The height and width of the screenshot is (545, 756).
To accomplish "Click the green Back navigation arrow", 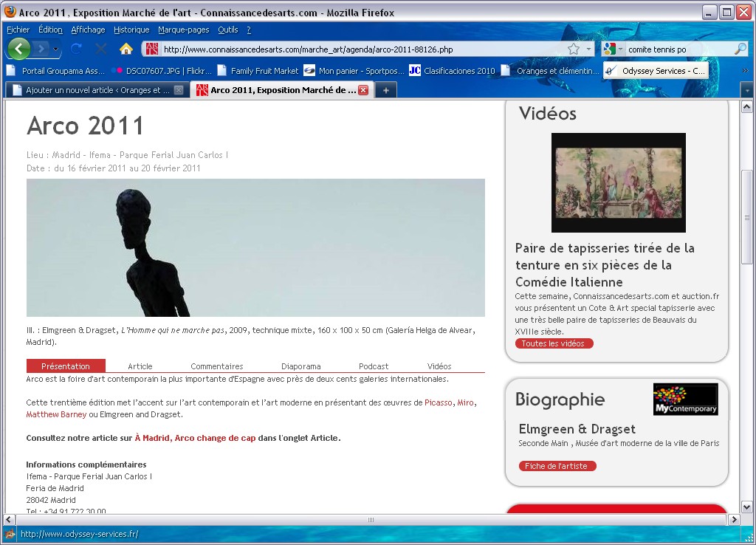I will [x=19, y=49].
